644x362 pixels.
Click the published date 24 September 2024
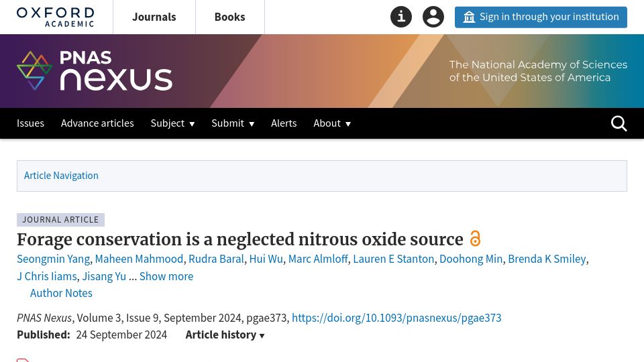(x=121, y=335)
